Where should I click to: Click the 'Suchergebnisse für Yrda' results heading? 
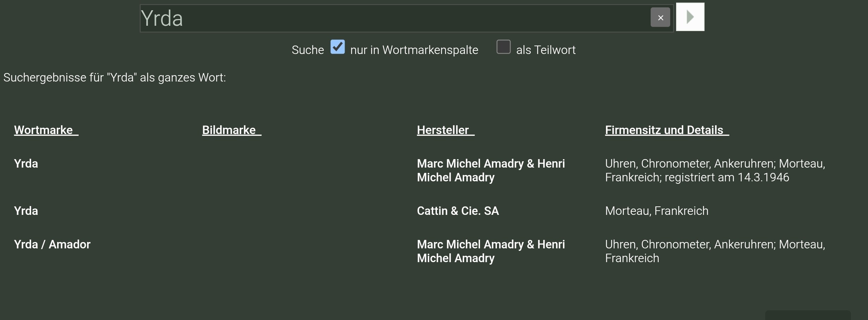(x=115, y=78)
